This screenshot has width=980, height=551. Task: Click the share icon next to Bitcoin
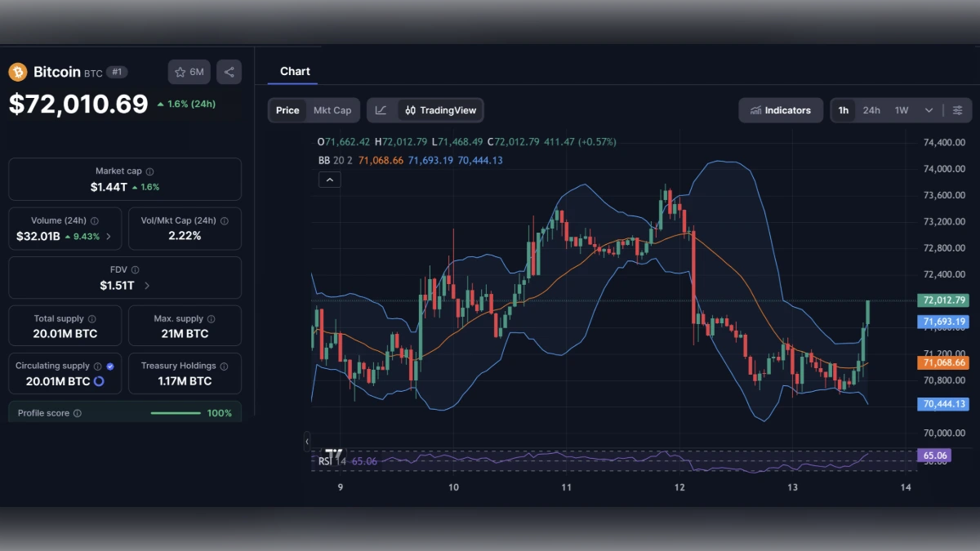[229, 72]
